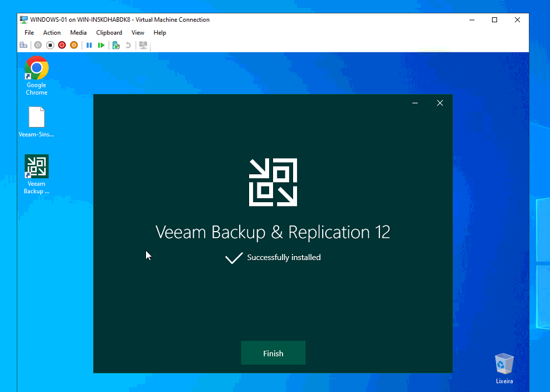550x392 pixels.
Task: Click the 'Successfully installed' text
Action: (x=284, y=257)
